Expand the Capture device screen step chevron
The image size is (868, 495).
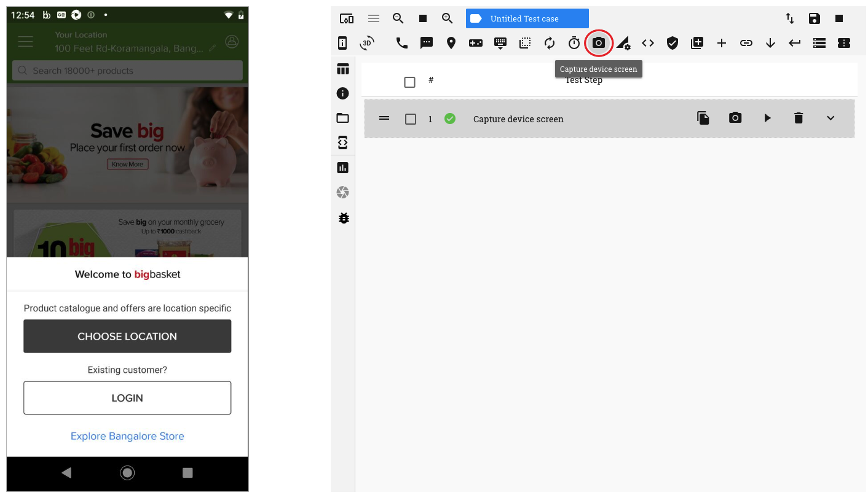click(831, 118)
